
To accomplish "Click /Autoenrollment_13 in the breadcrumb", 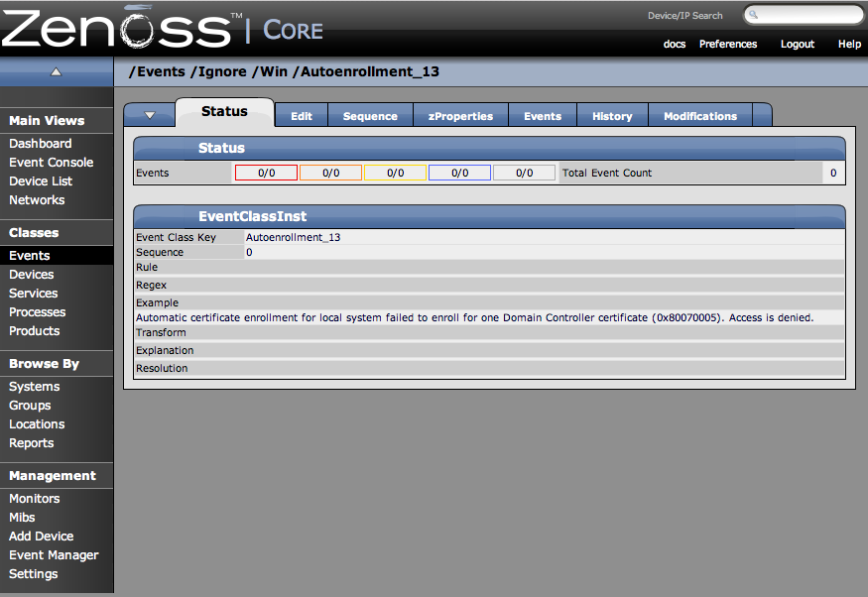I will point(366,72).
